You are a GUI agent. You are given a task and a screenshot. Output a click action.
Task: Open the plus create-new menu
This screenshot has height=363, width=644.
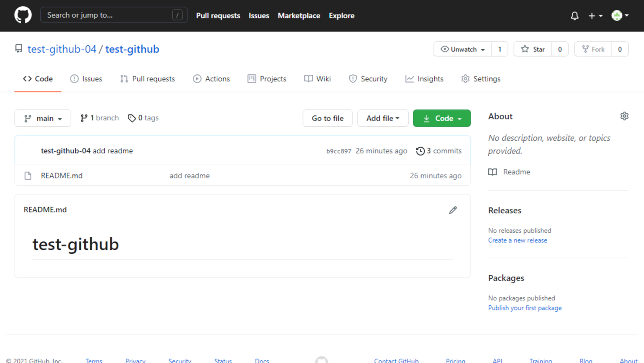point(595,16)
